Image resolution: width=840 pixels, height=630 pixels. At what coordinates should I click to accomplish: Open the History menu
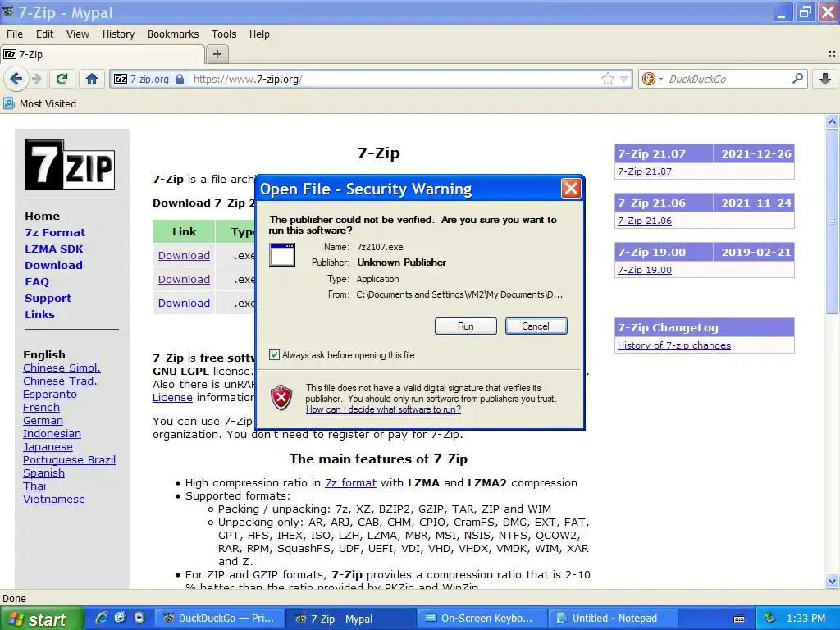pos(118,34)
